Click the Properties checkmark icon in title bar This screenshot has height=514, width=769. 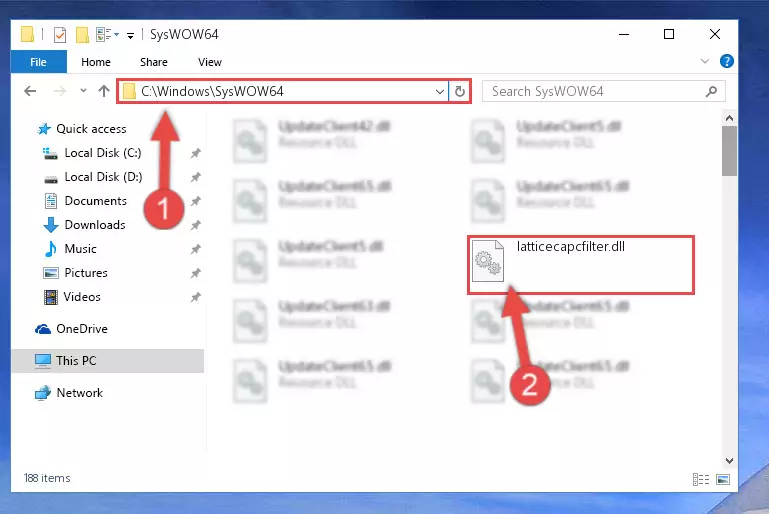[59, 35]
